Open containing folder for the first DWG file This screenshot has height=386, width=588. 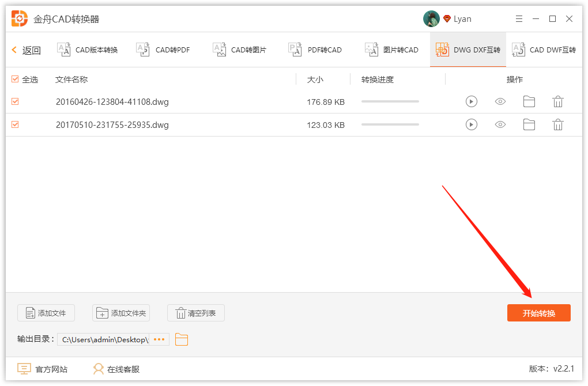click(529, 101)
